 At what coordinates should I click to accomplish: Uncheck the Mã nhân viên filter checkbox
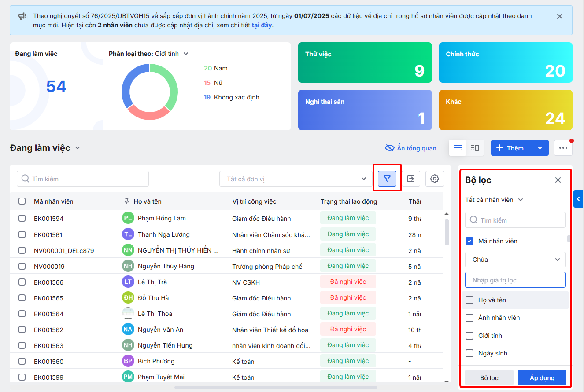click(x=469, y=241)
